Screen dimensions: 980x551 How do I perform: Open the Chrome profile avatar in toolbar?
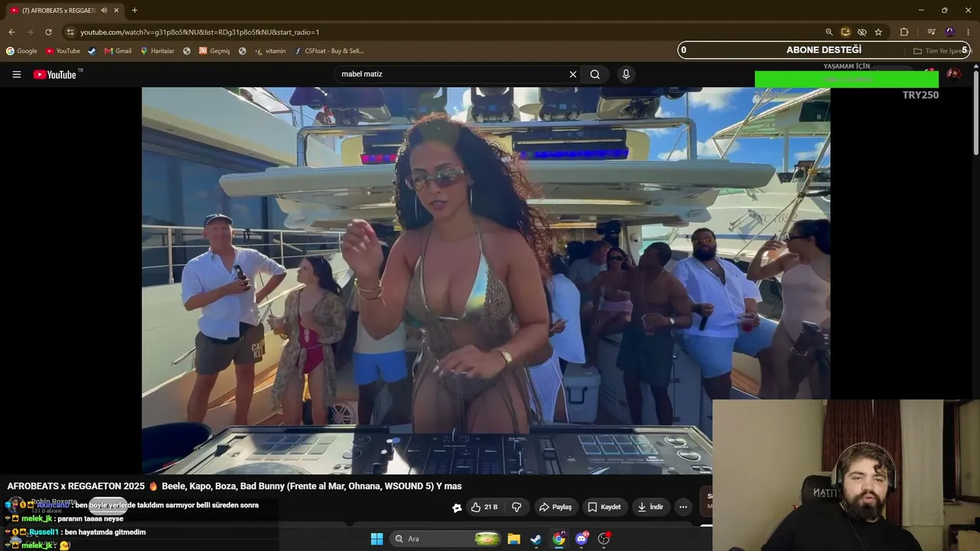tap(950, 32)
